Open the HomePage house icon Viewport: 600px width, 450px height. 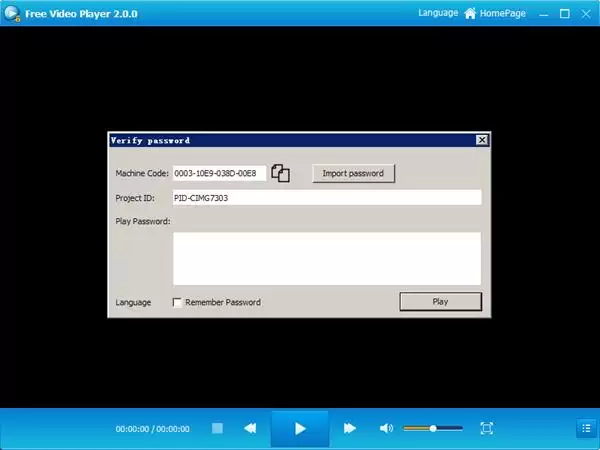470,13
